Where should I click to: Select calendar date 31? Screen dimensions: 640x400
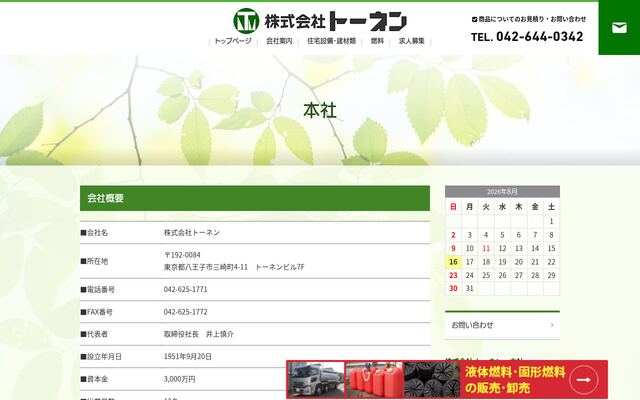(x=469, y=289)
